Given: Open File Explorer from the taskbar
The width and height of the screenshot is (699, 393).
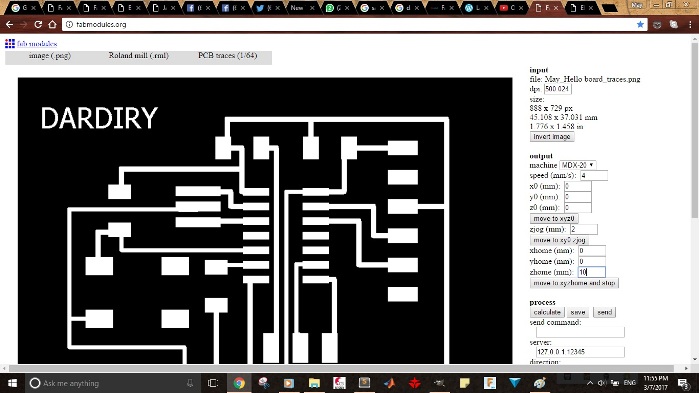Looking at the screenshot, I should tap(314, 383).
